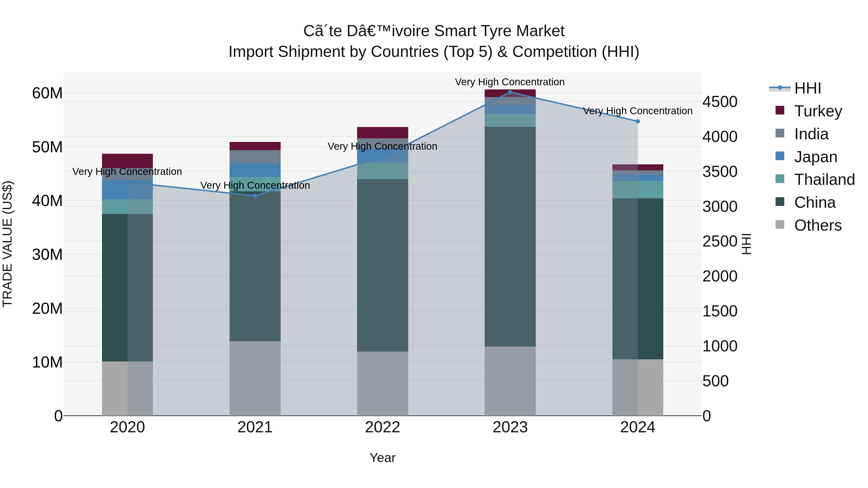Viewport: 868px width, 488px height.
Task: Click the HHI data point for 2024
Action: [x=638, y=121]
